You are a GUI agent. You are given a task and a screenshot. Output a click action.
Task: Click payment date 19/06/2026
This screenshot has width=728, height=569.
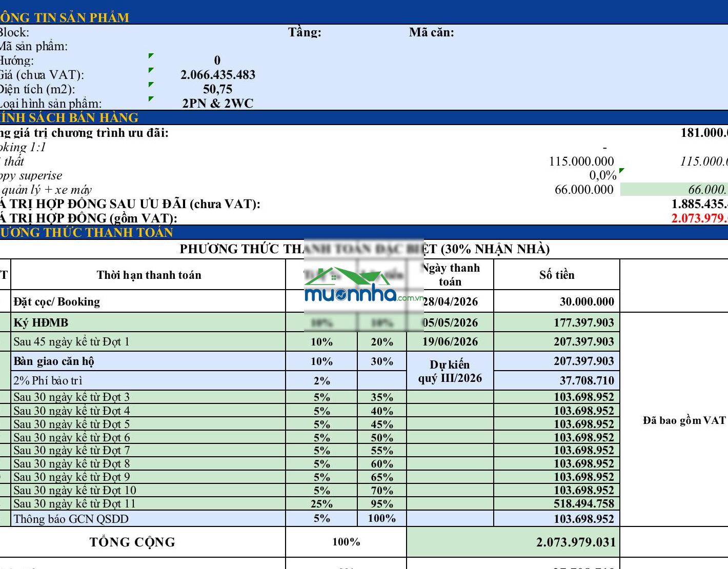click(450, 342)
